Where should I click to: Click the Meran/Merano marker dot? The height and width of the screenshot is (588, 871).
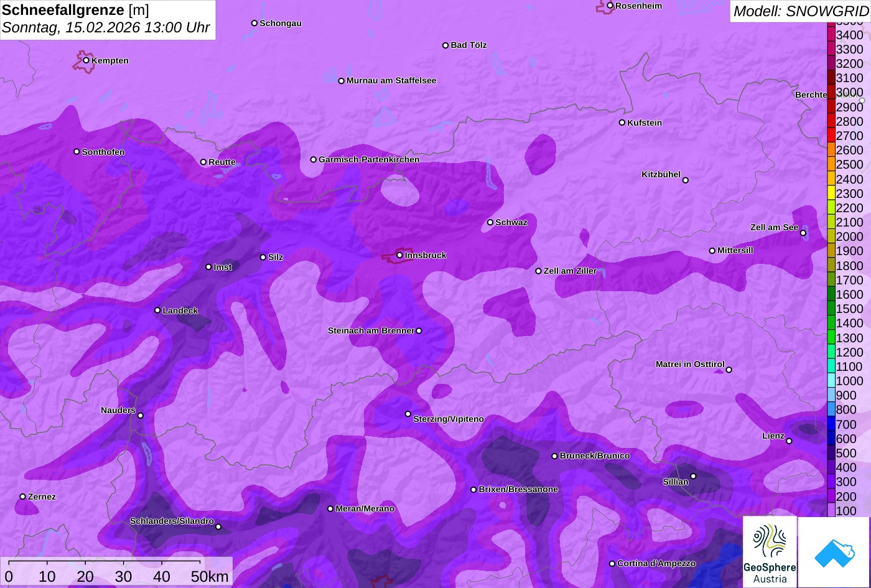click(x=330, y=509)
